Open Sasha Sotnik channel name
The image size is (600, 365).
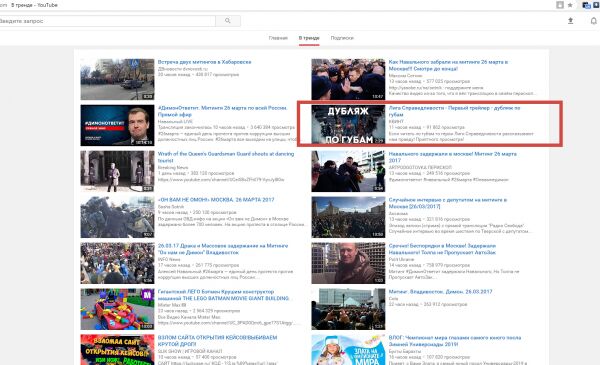171,206
